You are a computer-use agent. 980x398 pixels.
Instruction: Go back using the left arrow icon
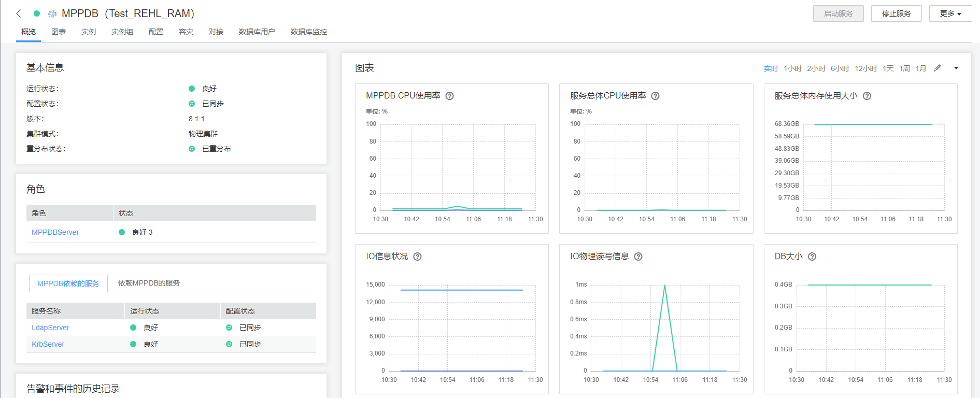pyautogui.click(x=19, y=13)
